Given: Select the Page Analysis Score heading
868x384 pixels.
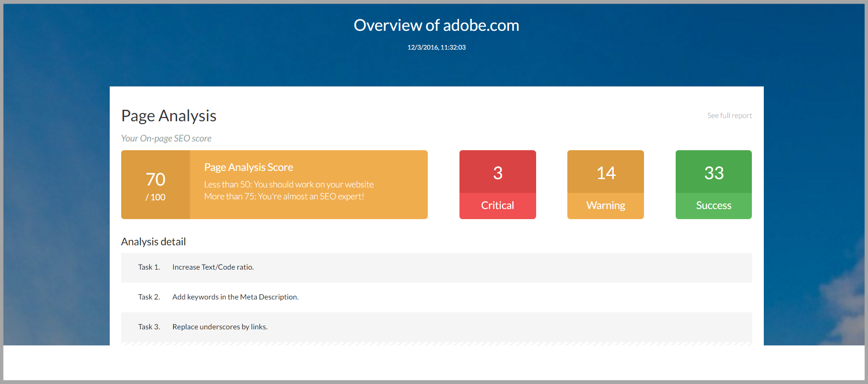Looking at the screenshot, I should pyautogui.click(x=249, y=167).
